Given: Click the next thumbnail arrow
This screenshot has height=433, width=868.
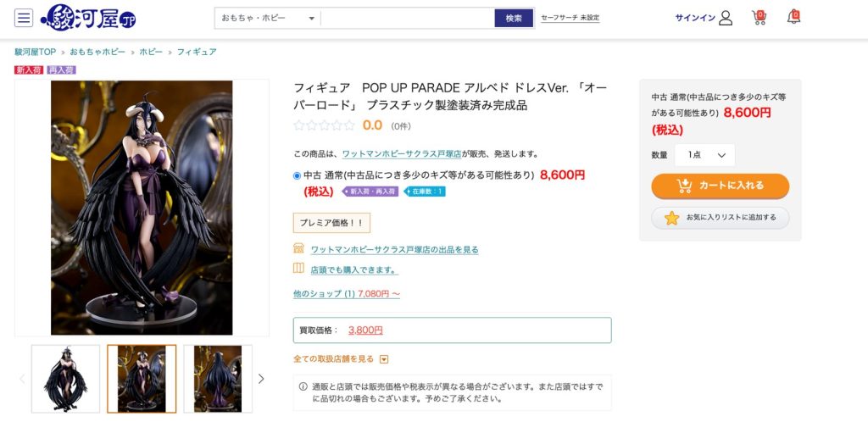Looking at the screenshot, I should click(x=261, y=379).
